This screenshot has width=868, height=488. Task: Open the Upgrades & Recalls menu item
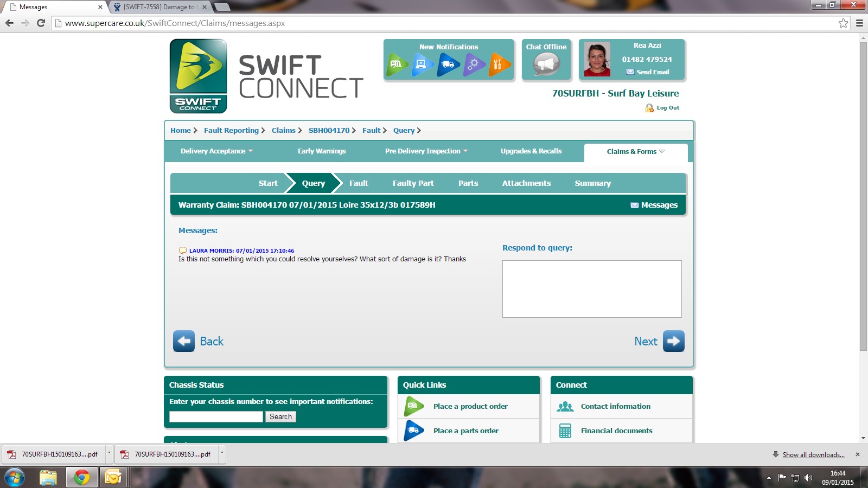[x=531, y=151]
